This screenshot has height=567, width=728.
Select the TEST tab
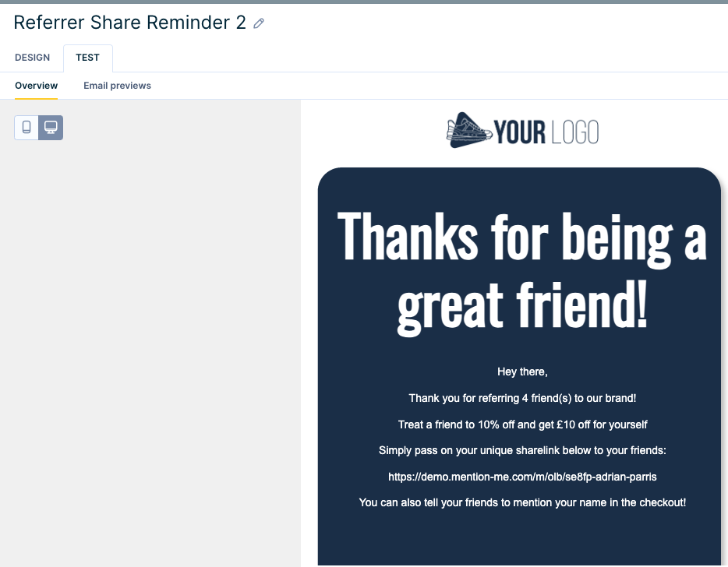(88, 58)
